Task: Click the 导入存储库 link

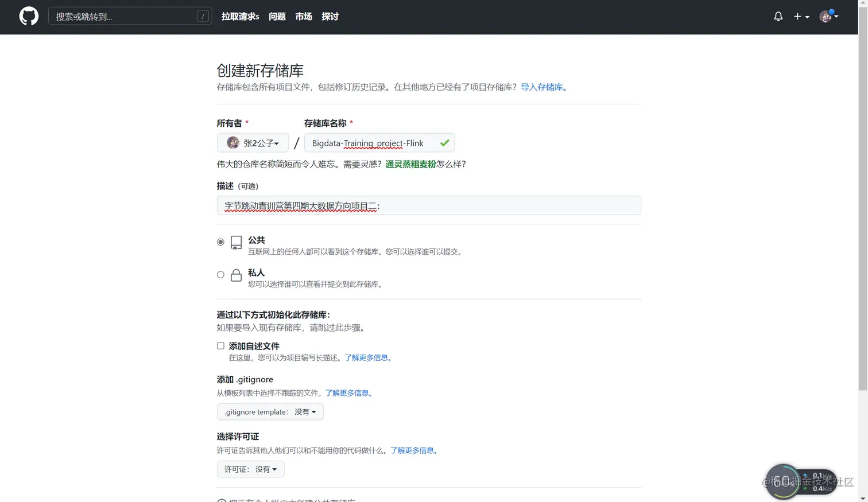Action: tap(542, 87)
